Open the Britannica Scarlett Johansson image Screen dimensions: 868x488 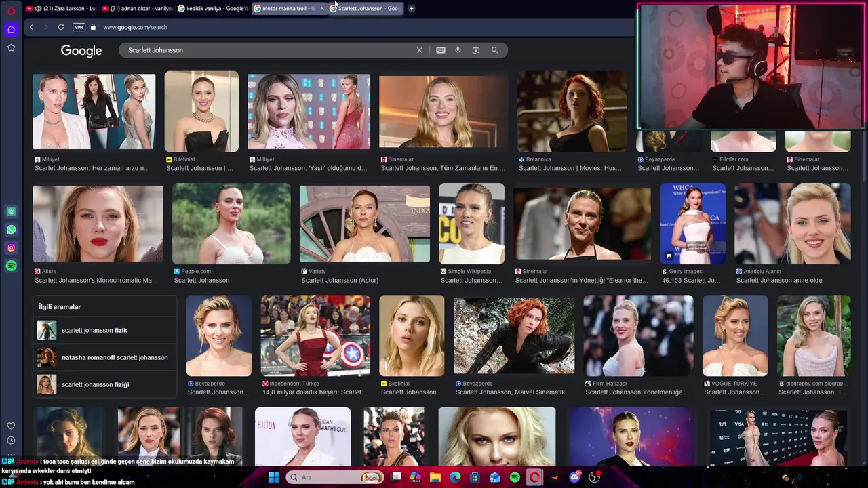[x=572, y=112]
